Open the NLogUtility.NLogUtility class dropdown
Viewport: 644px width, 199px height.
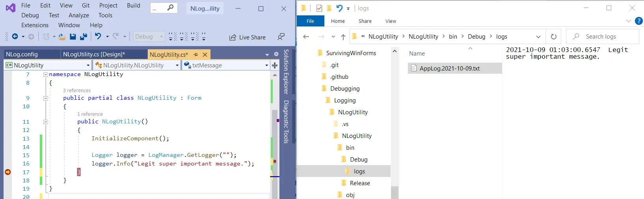177,65
